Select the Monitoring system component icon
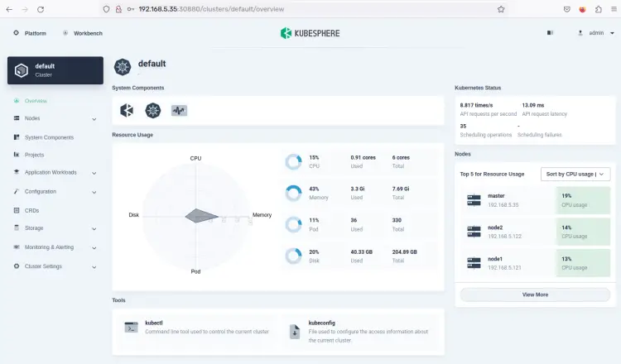This screenshot has width=621, height=364. point(179,110)
